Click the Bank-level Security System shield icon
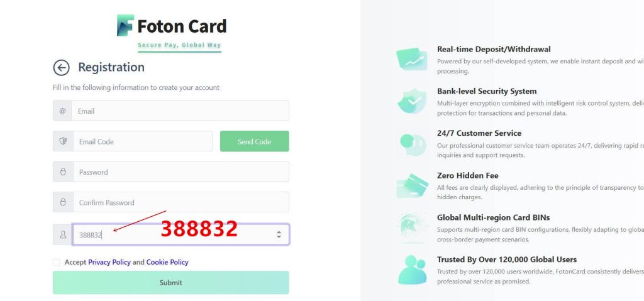Viewport: 644px width, 301px height. [x=412, y=101]
